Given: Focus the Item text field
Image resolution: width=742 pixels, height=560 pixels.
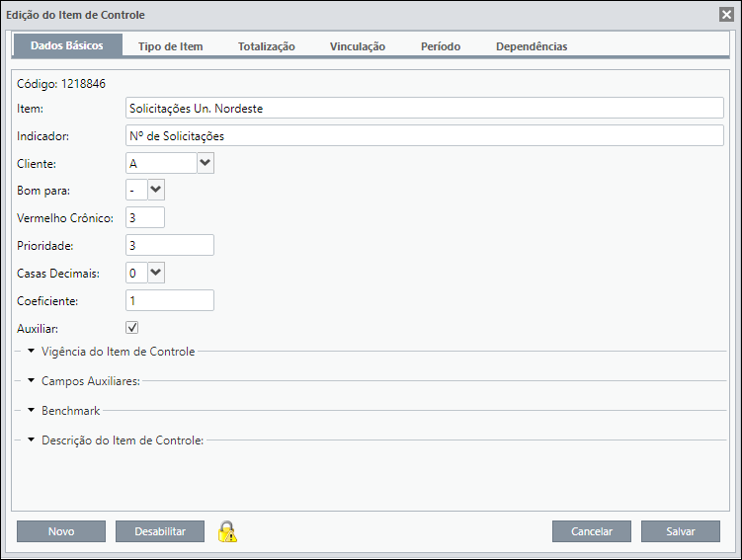Looking at the screenshot, I should pyautogui.click(x=425, y=108).
